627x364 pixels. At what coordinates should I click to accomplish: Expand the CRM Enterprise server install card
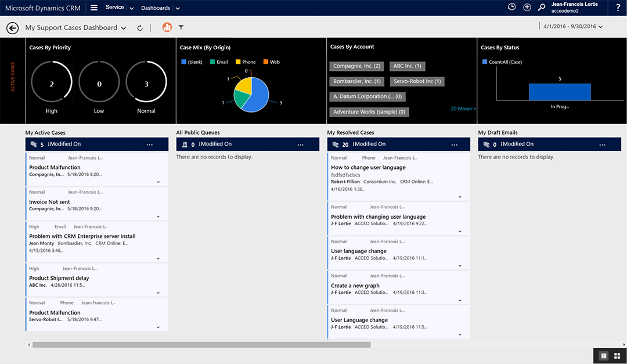(x=158, y=258)
